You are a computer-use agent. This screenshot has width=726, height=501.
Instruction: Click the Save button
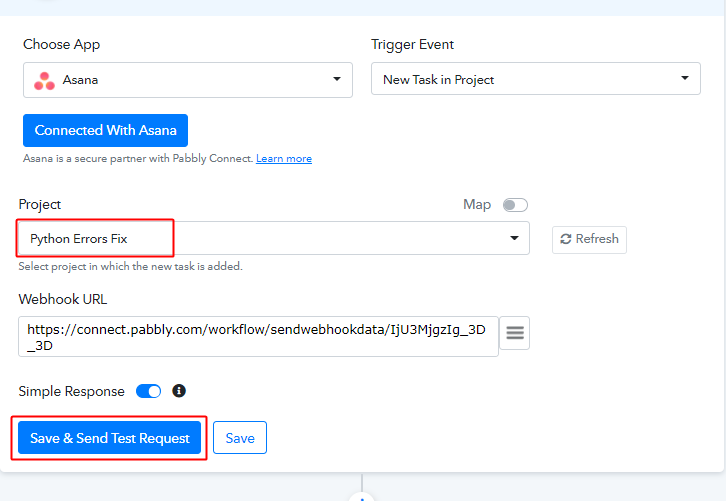[x=240, y=438]
